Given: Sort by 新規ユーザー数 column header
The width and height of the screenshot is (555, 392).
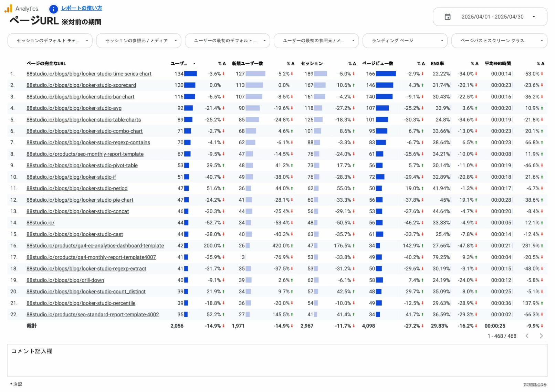Looking at the screenshot, I should [x=247, y=63].
